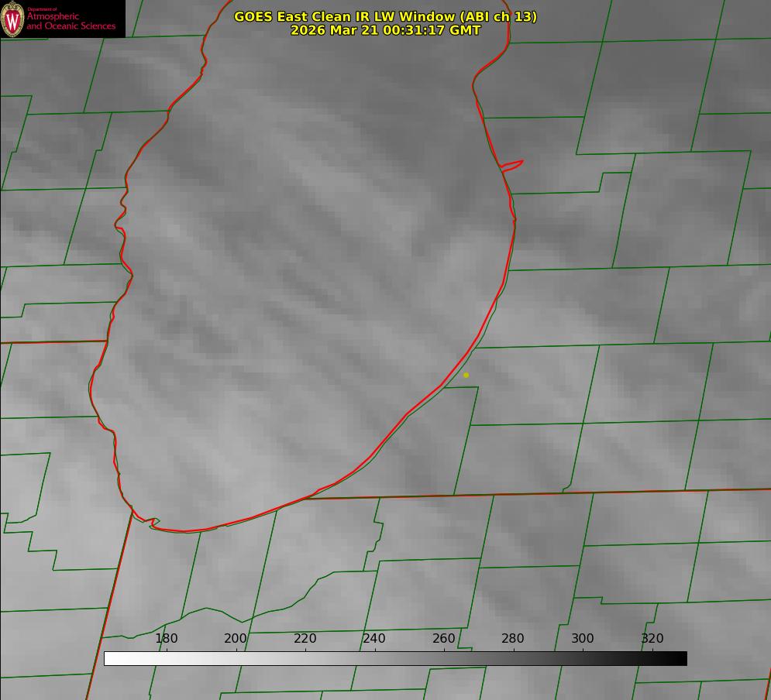This screenshot has height=700, width=771.
Task: Click the 300 label on the color scale
Action: point(583,638)
